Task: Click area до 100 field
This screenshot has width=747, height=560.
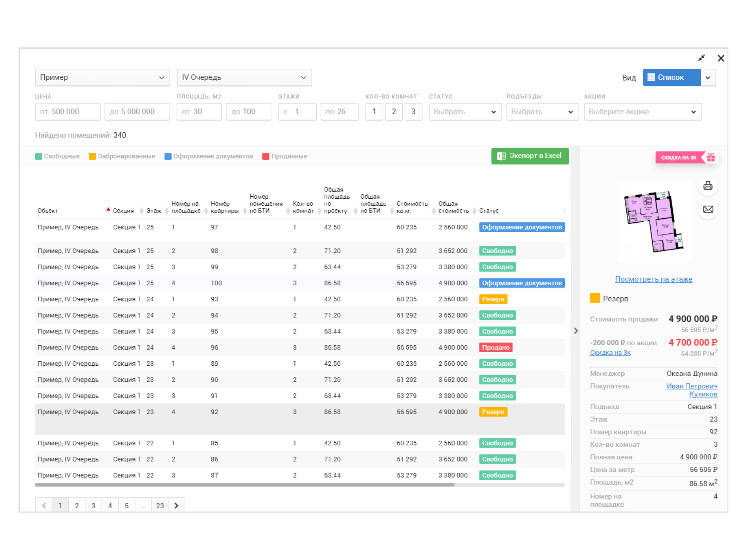Action: (248, 112)
